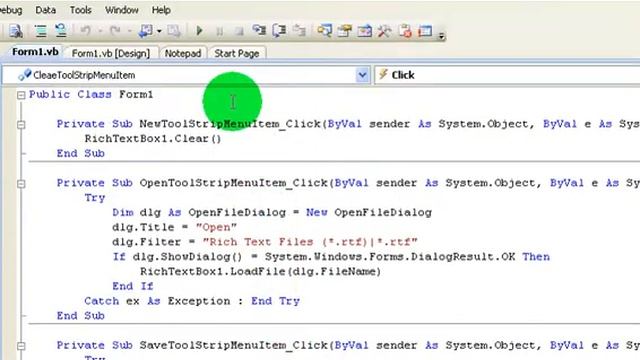Start debugging with the green play icon
Image resolution: width=640 pixels, height=360 pixels.
click(200, 31)
